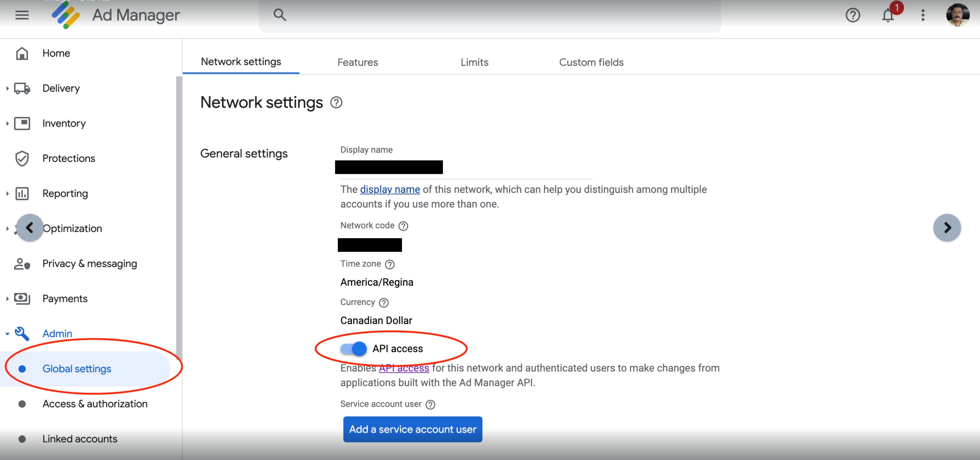Open the display name link
The height and width of the screenshot is (460, 980).
[390, 189]
